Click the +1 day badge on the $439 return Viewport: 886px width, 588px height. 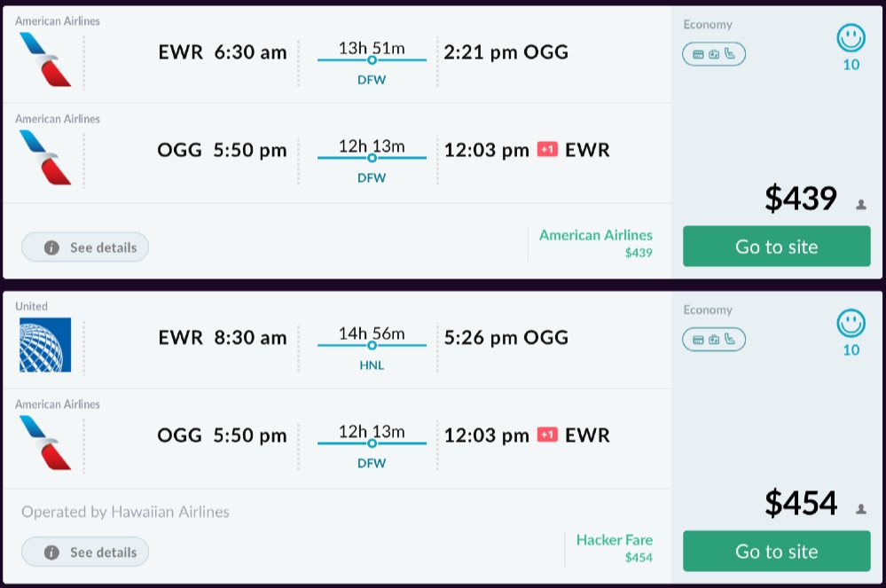[x=547, y=150]
